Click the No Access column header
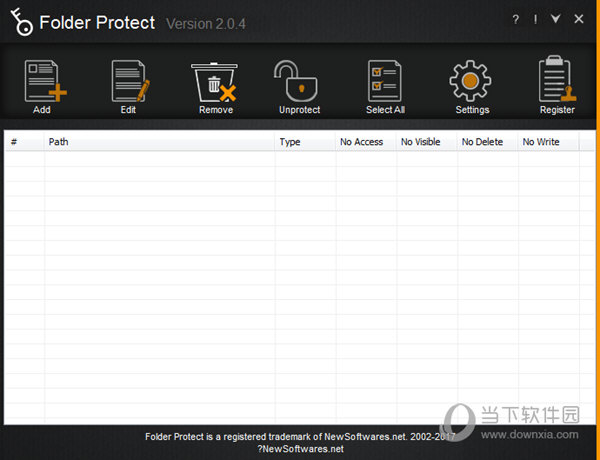The height and width of the screenshot is (460, 600). [365, 142]
